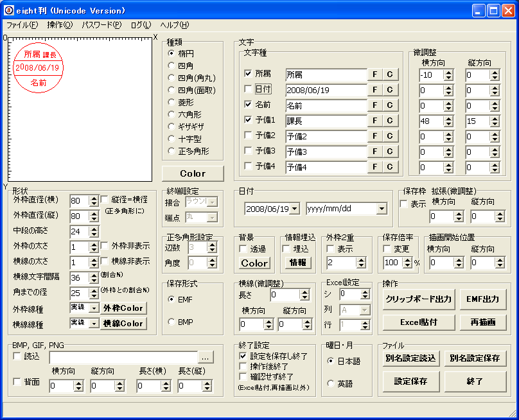Click the F font button for date 2008/06/19 row
Image resolution: width=519 pixels, height=420 pixels.
point(374,90)
